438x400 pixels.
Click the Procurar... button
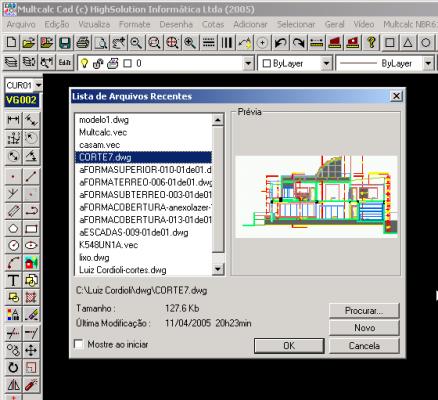tap(364, 311)
